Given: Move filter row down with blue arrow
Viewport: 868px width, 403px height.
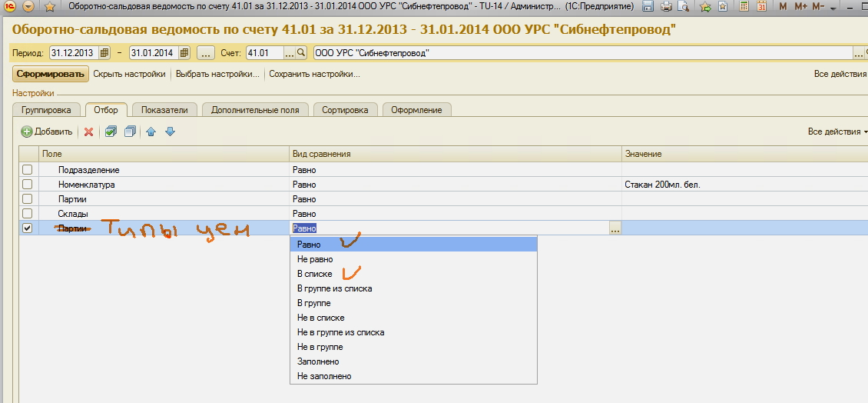Looking at the screenshot, I should pos(170,132).
